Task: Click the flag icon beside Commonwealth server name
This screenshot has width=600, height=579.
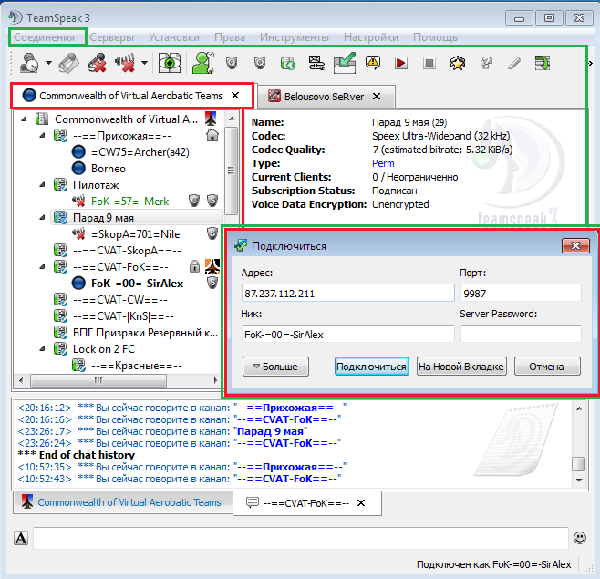Action: click(211, 119)
